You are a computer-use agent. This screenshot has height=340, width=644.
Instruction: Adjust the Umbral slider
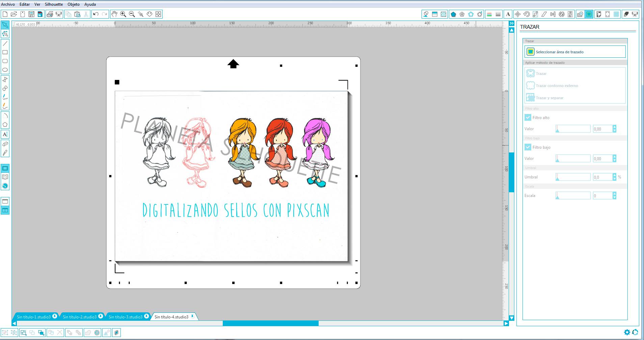[573, 177]
